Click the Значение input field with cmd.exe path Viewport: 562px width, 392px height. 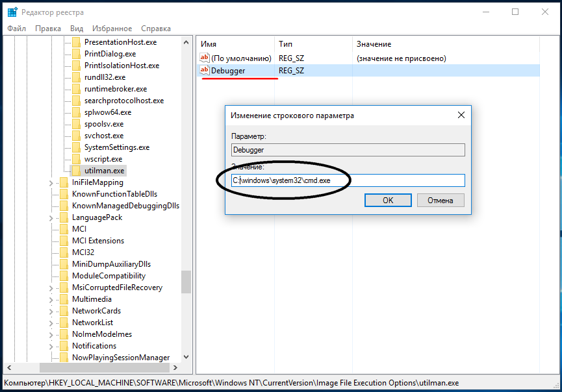pyautogui.click(x=348, y=180)
